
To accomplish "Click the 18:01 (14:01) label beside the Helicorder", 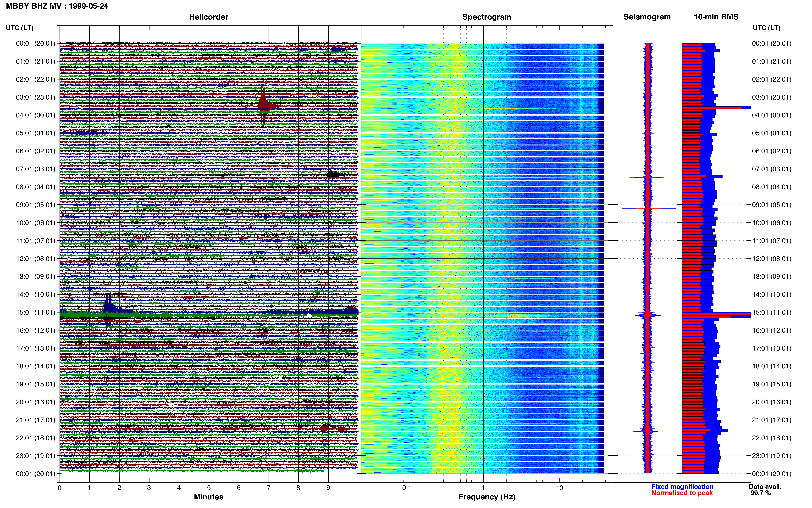I will pos(36,366).
